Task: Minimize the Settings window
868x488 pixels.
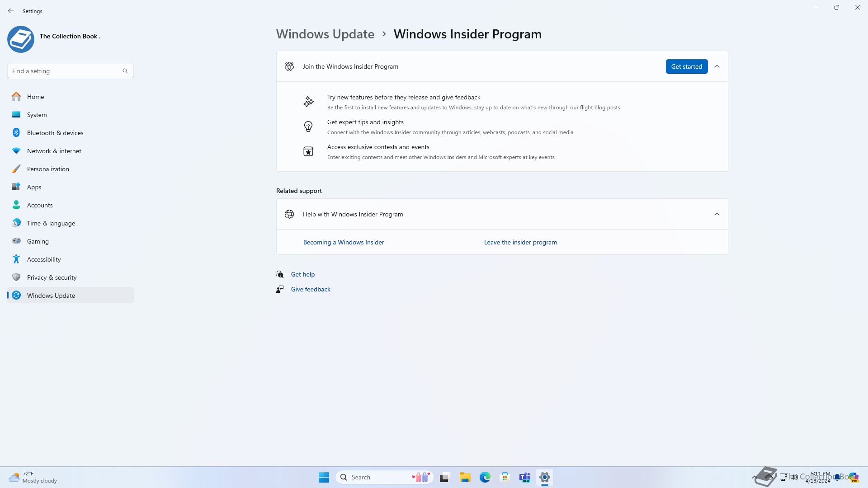Action: [x=816, y=7]
